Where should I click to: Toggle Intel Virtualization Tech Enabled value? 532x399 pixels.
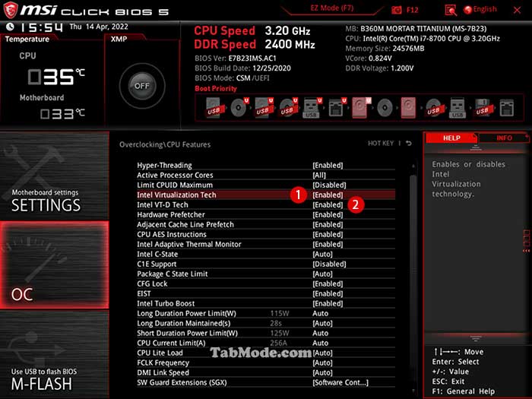coord(328,195)
